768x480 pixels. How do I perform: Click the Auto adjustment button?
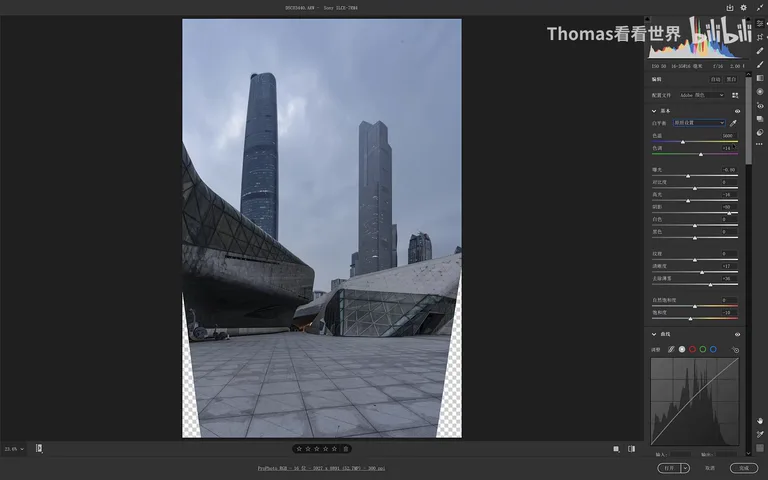716,79
